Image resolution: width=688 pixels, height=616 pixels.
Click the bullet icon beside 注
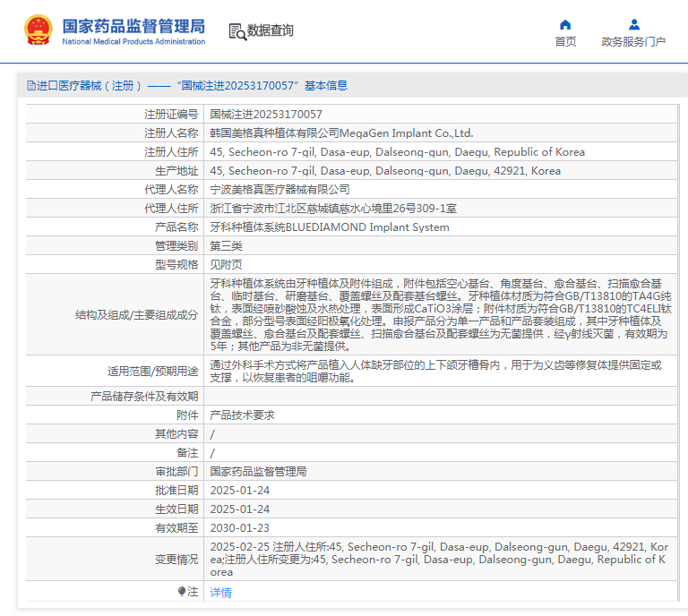(x=183, y=592)
